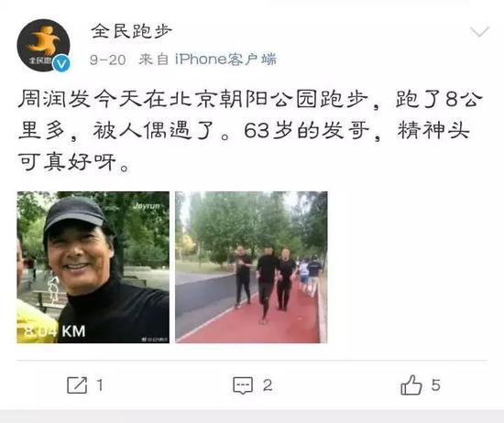Screen dimensions: 504x423
Task: Tap the comment bubble icon
Action: [243, 385]
